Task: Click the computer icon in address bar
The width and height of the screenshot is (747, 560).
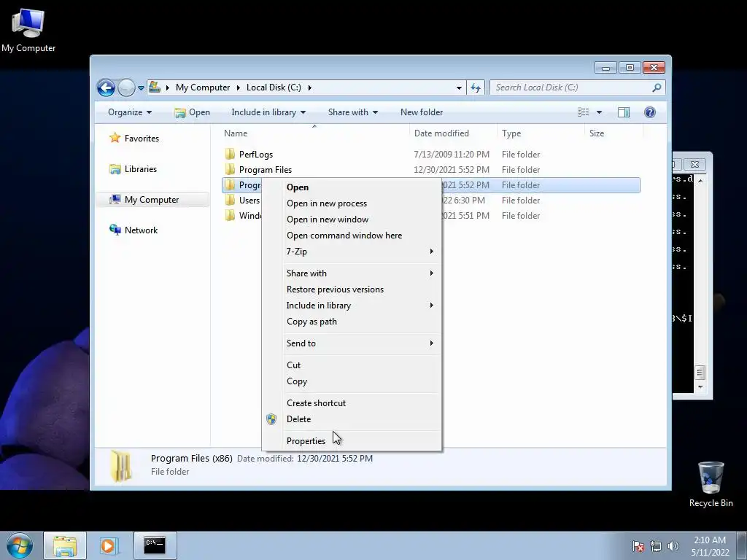Action: click(155, 87)
